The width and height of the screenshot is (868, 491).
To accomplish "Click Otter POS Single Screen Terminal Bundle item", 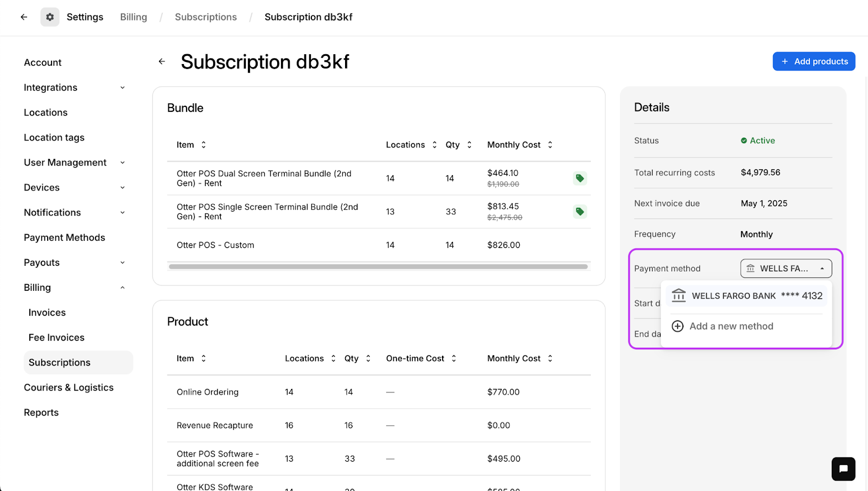I will [267, 212].
